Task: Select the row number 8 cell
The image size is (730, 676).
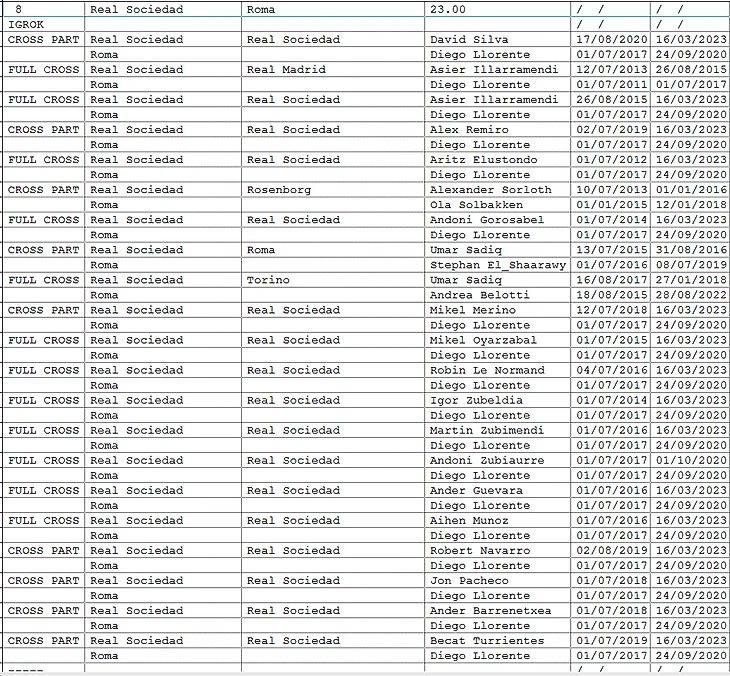Action: [x=44, y=9]
